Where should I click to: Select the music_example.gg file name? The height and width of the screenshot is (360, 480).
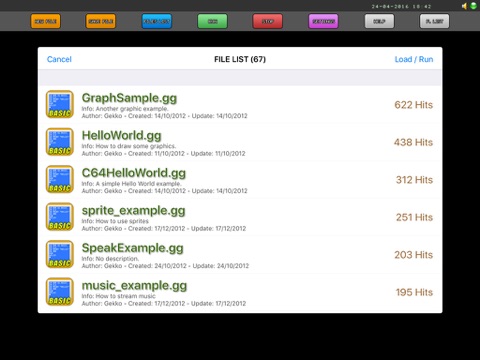pos(134,286)
